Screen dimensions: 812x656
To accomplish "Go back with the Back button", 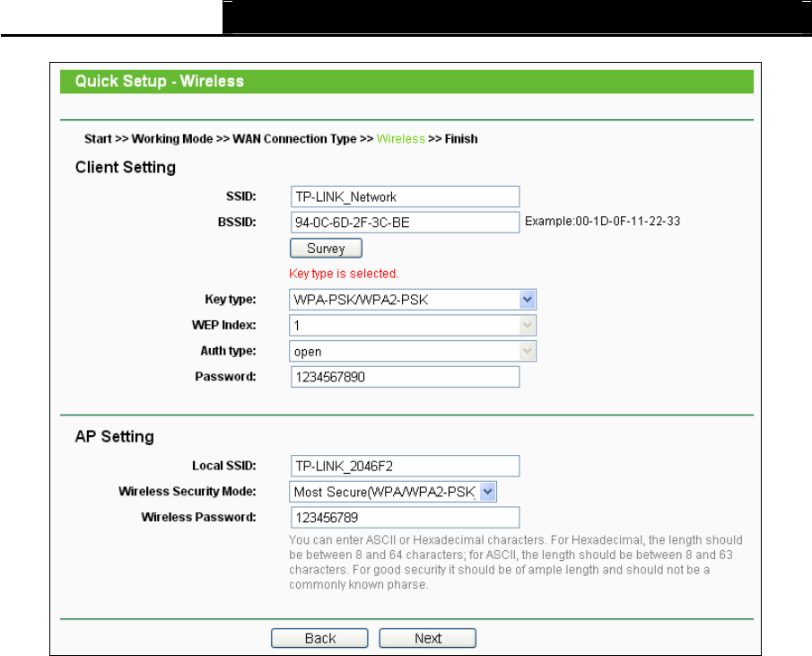I will pyautogui.click(x=319, y=638).
